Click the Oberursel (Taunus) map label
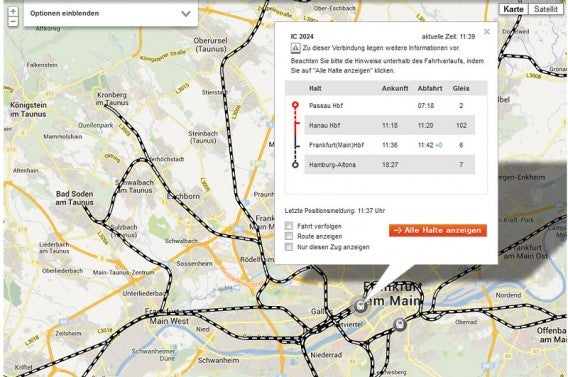 (210, 45)
